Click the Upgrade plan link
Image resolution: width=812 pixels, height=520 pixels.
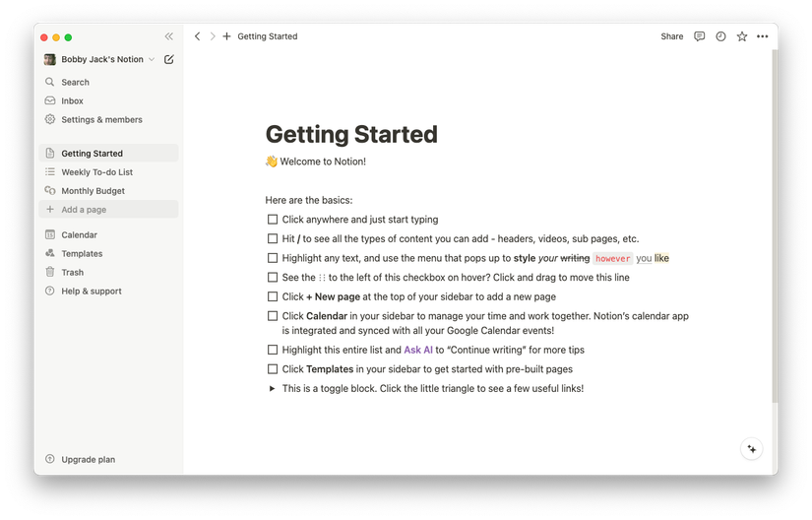click(88, 460)
